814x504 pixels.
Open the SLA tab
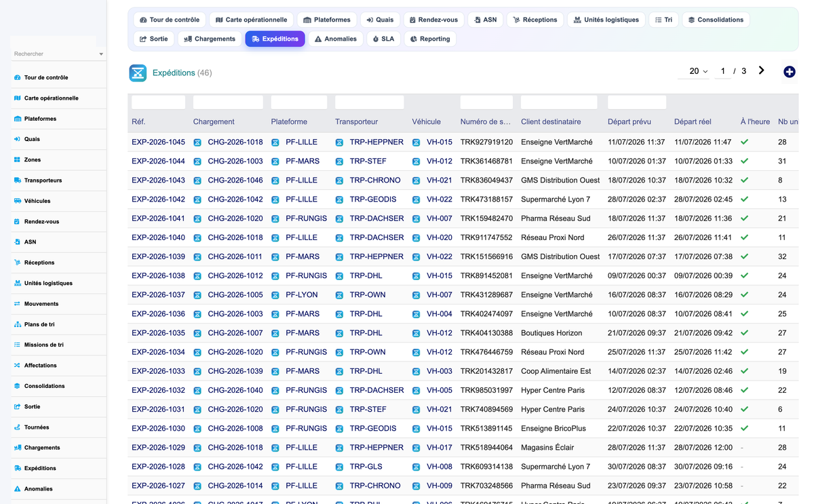[x=383, y=39]
